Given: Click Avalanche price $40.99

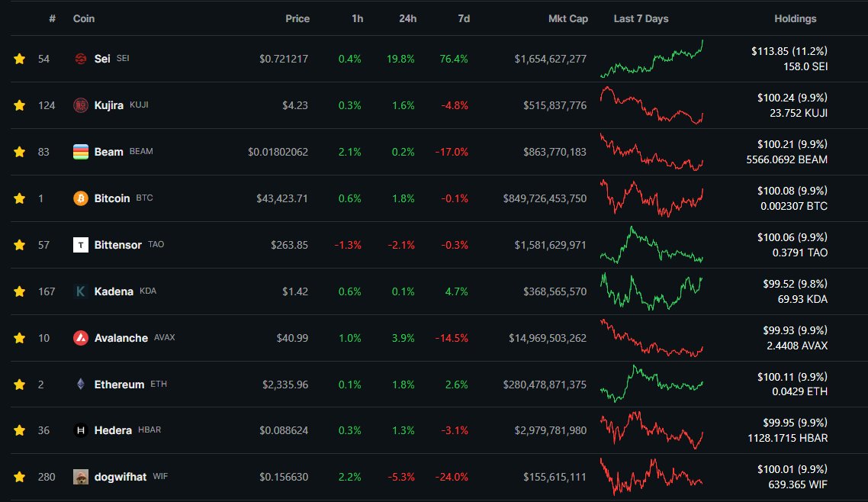Looking at the screenshot, I should (292, 338).
